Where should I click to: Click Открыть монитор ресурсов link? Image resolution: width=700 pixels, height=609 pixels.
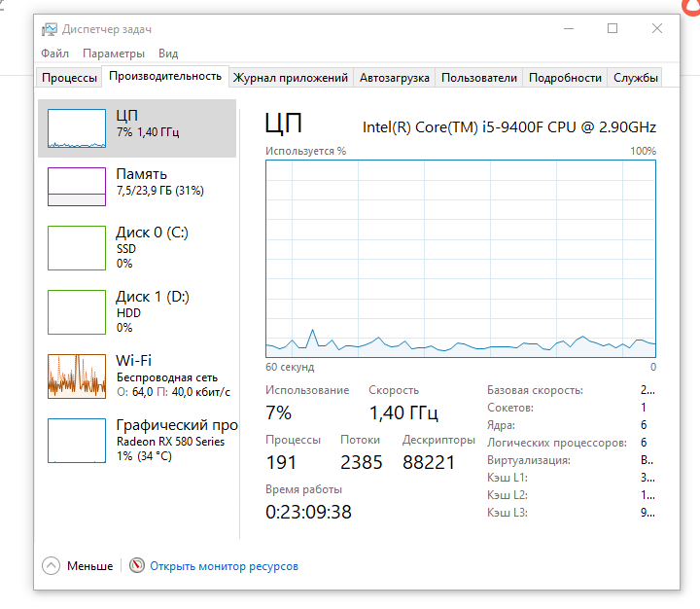point(224,565)
